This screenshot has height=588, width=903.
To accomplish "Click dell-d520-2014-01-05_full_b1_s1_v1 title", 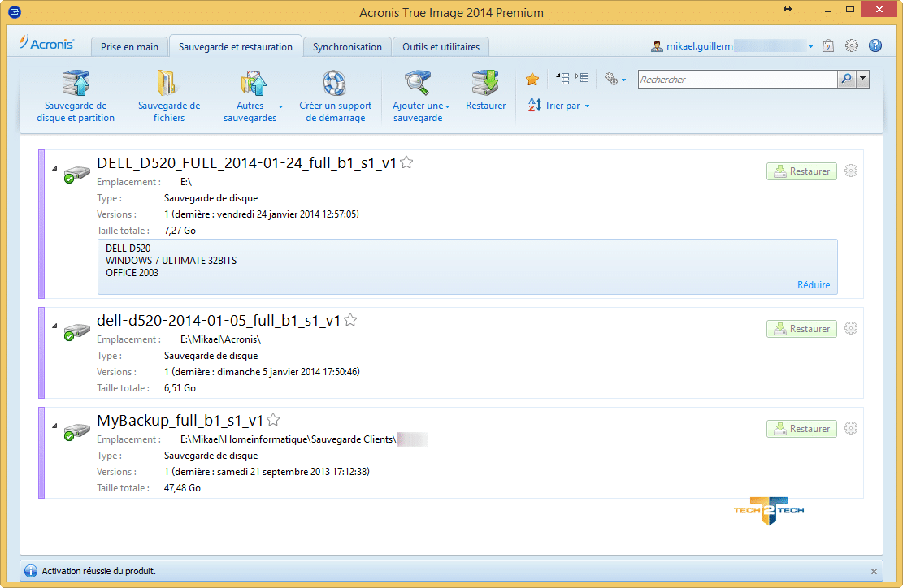I will [219, 321].
